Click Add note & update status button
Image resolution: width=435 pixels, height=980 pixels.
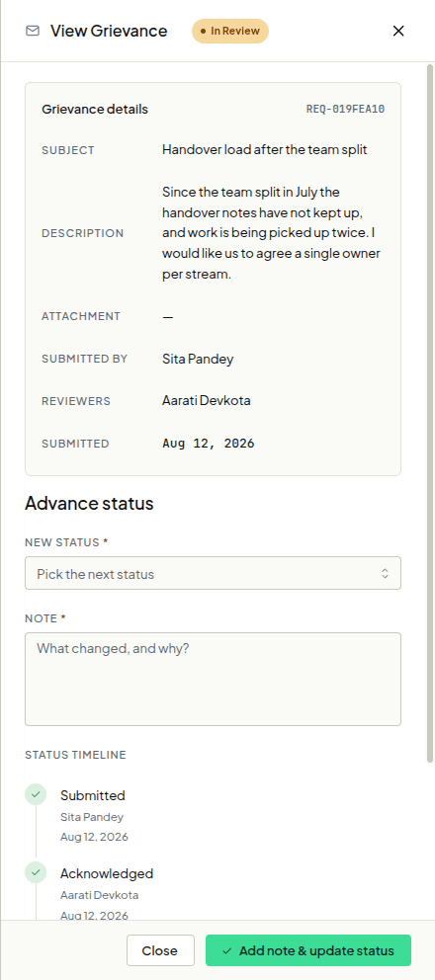tap(307, 950)
